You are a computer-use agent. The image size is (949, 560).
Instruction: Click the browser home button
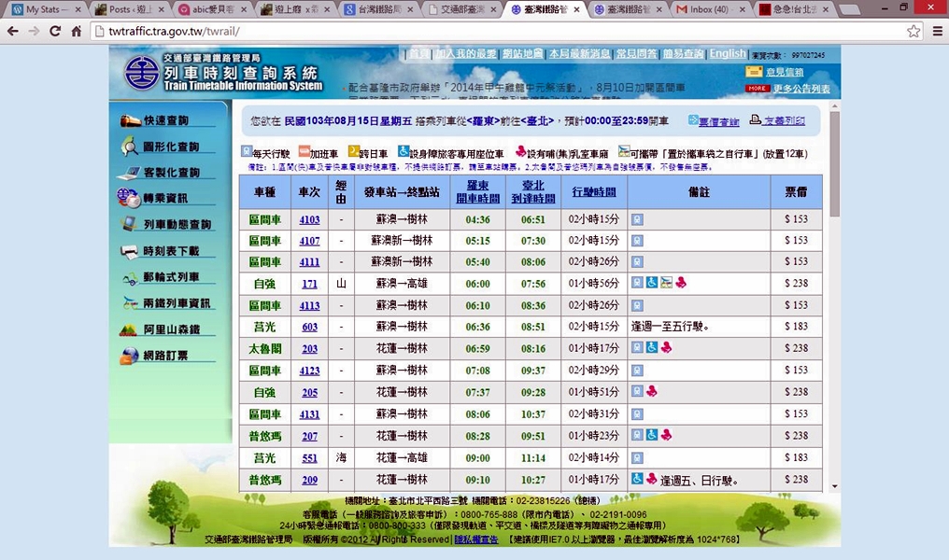coord(78,31)
